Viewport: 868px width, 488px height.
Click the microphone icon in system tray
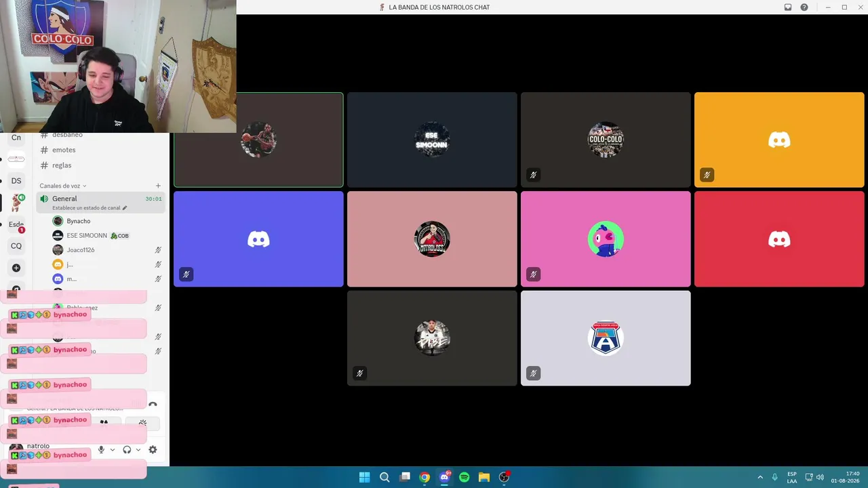(x=774, y=477)
